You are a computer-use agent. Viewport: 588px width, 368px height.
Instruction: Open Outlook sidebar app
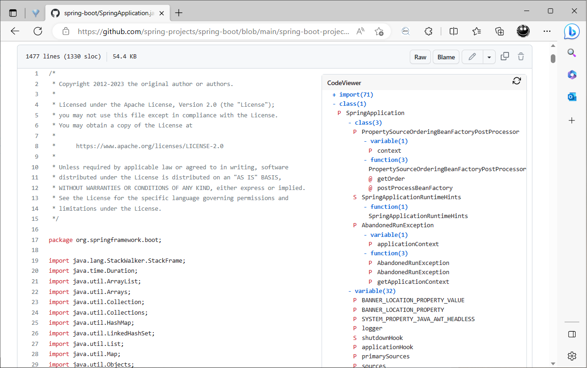tap(572, 97)
